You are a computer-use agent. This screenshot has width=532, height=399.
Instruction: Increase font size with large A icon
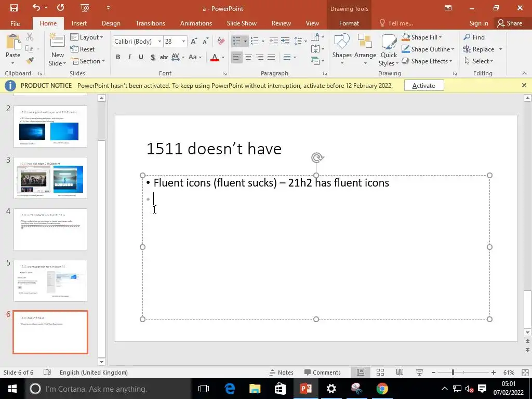point(194,42)
